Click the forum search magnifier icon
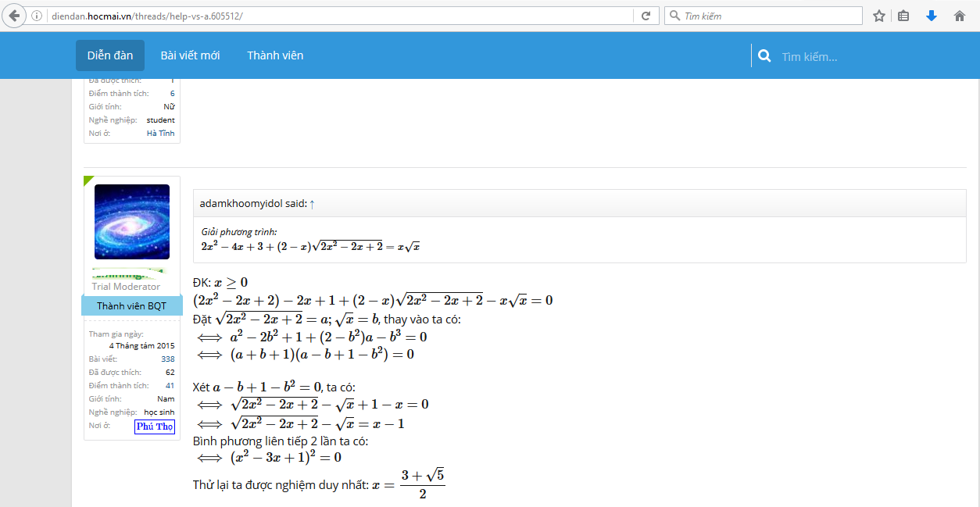 coord(765,56)
